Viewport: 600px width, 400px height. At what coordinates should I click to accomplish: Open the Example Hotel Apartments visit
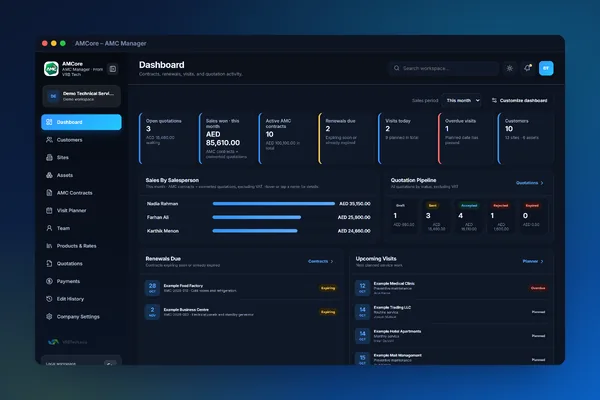451,336
